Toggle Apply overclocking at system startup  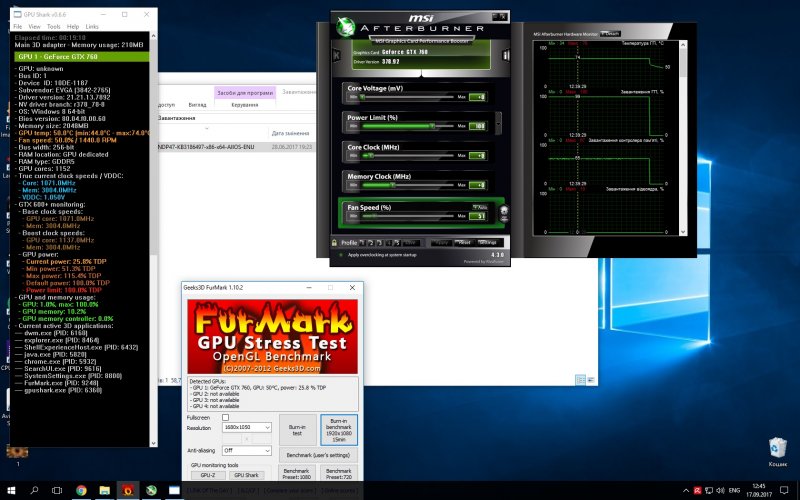point(339,256)
